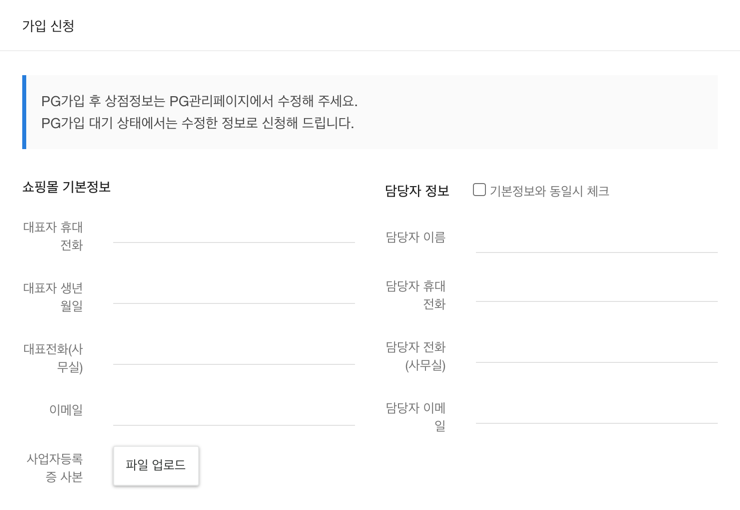
Task: Click the 대표자 생년월일 label text
Action: coord(54,297)
